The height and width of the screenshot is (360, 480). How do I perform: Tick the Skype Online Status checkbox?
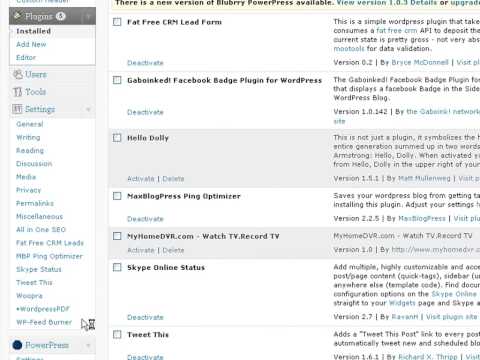(x=117, y=267)
